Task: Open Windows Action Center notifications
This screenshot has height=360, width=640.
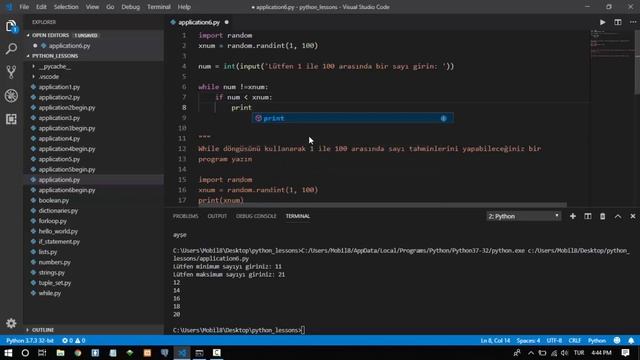Action: (x=625, y=353)
